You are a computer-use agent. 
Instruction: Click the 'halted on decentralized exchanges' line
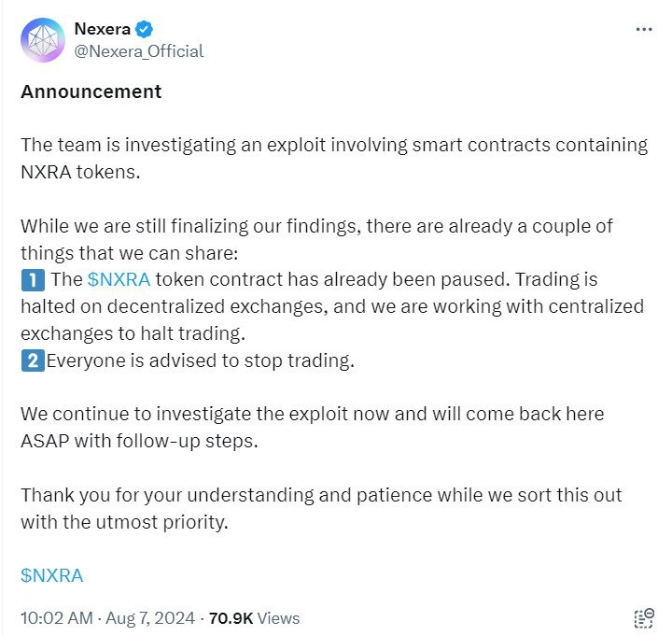[332, 306]
